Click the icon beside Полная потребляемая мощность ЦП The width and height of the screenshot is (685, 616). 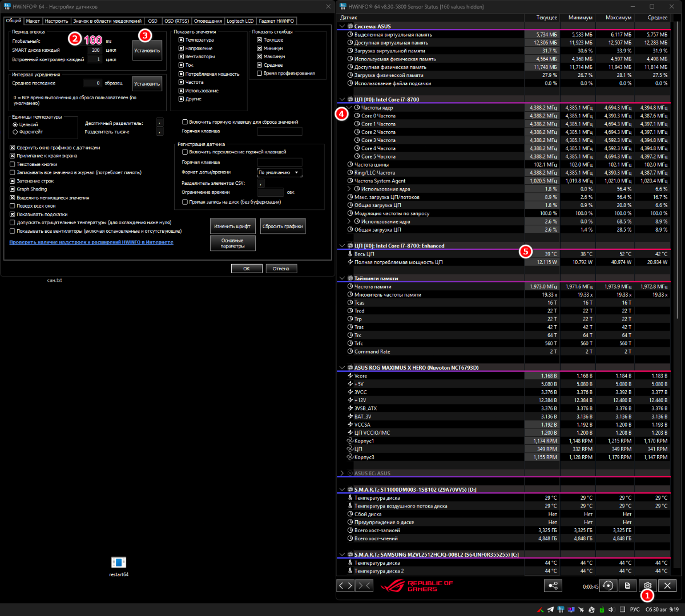350,262
